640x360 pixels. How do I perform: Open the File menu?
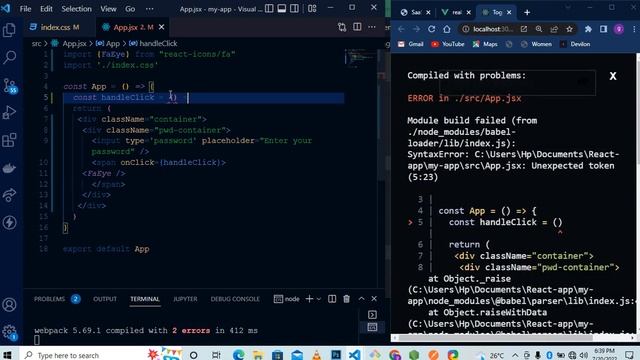coord(25,9)
